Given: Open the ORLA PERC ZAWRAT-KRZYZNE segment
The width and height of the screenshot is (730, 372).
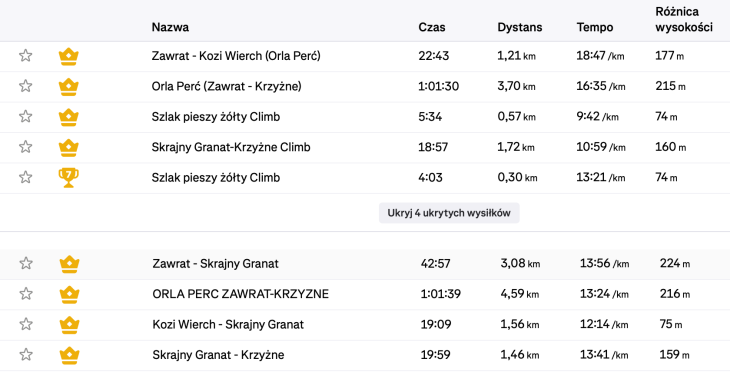Looking at the screenshot, I should 241,294.
